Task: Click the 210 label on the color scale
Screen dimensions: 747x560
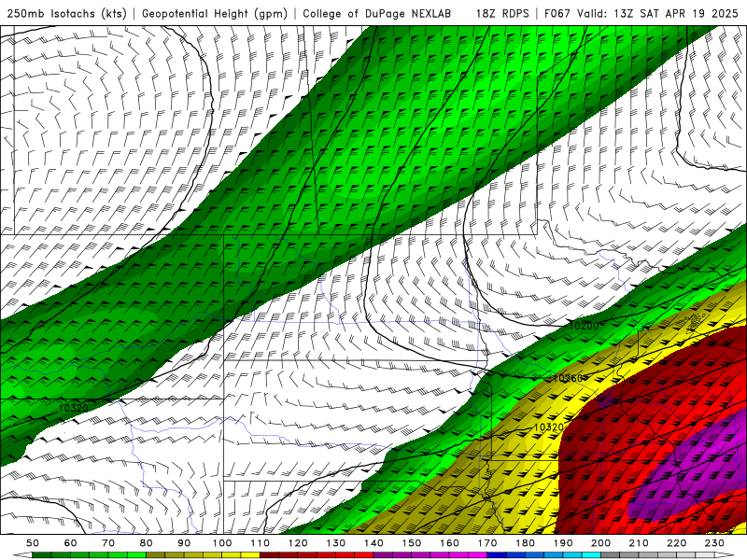Action: click(639, 543)
